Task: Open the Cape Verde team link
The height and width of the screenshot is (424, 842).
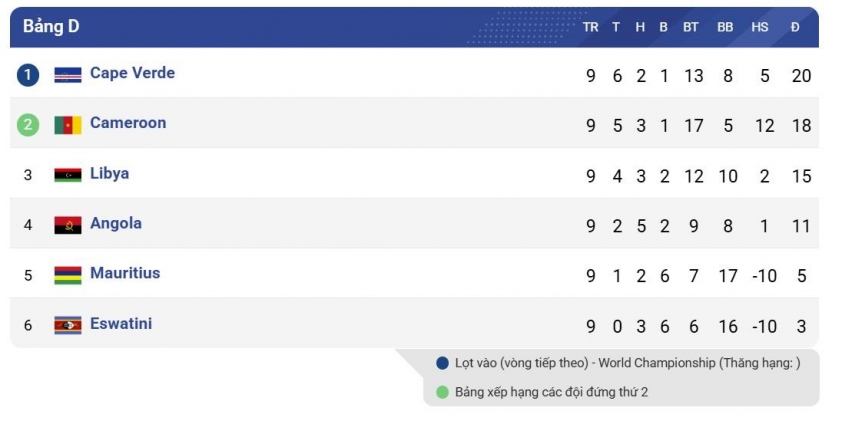Action: (132, 73)
